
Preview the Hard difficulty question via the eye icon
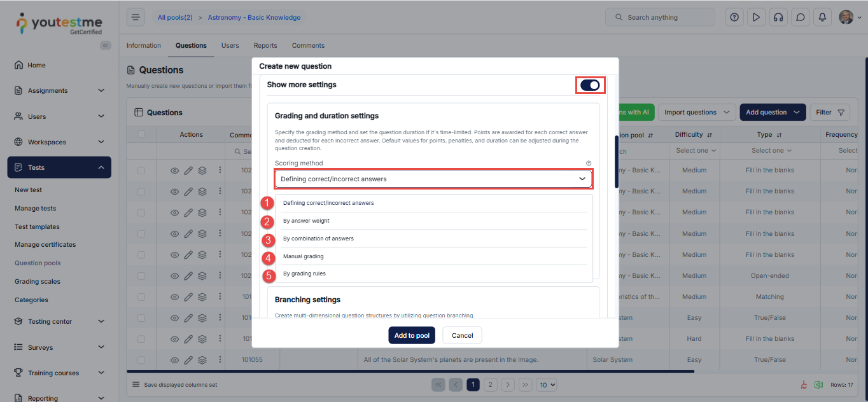(174, 339)
